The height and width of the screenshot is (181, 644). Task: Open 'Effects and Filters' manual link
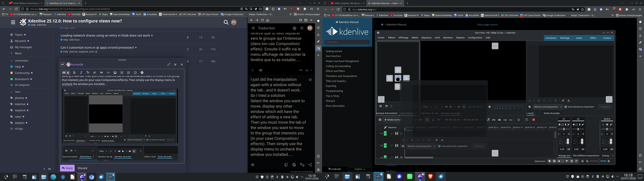coord(335,71)
